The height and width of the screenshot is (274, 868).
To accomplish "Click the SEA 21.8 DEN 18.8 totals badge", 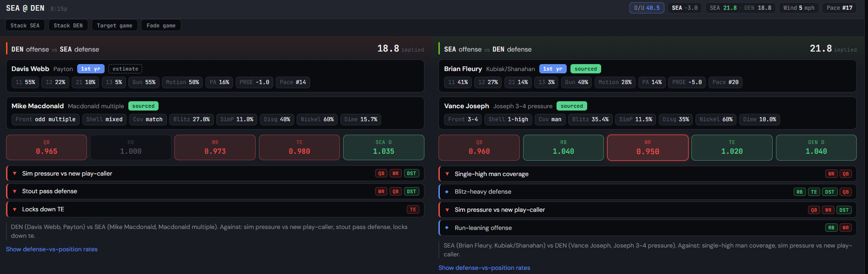I will click(x=741, y=8).
